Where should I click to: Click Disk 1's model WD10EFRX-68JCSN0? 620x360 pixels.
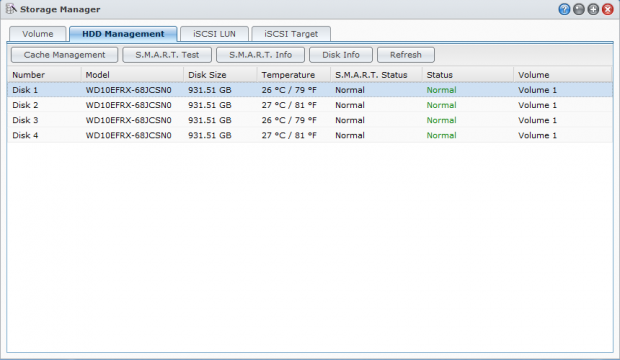point(129,90)
